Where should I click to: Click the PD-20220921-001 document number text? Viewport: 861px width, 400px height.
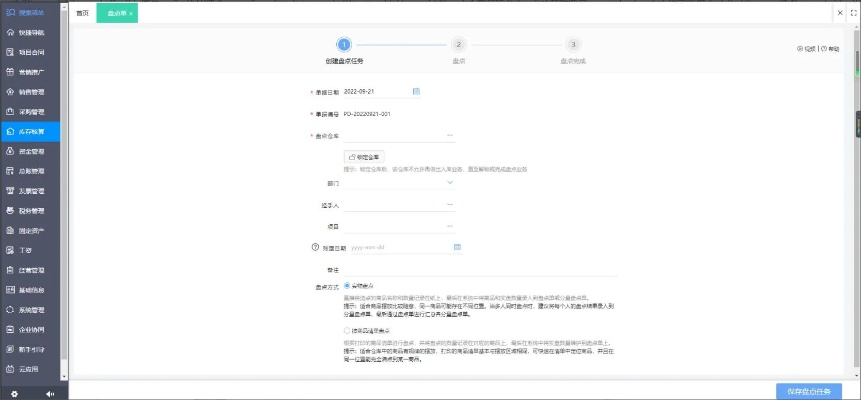(367, 114)
